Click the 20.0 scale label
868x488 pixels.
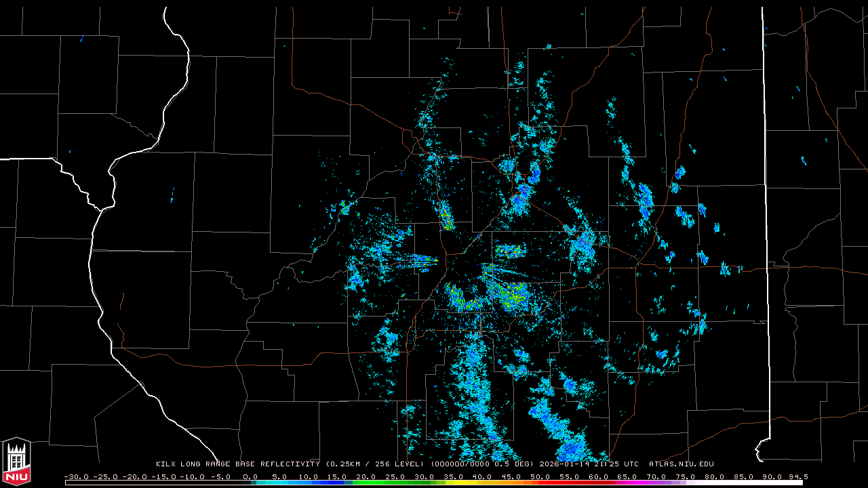click(367, 476)
